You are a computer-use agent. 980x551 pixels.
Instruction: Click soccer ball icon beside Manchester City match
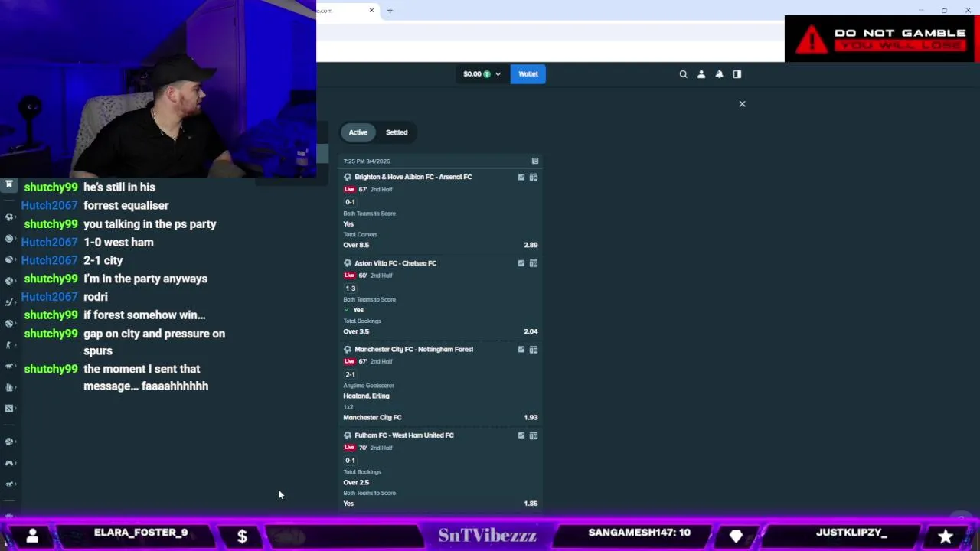pyautogui.click(x=348, y=349)
